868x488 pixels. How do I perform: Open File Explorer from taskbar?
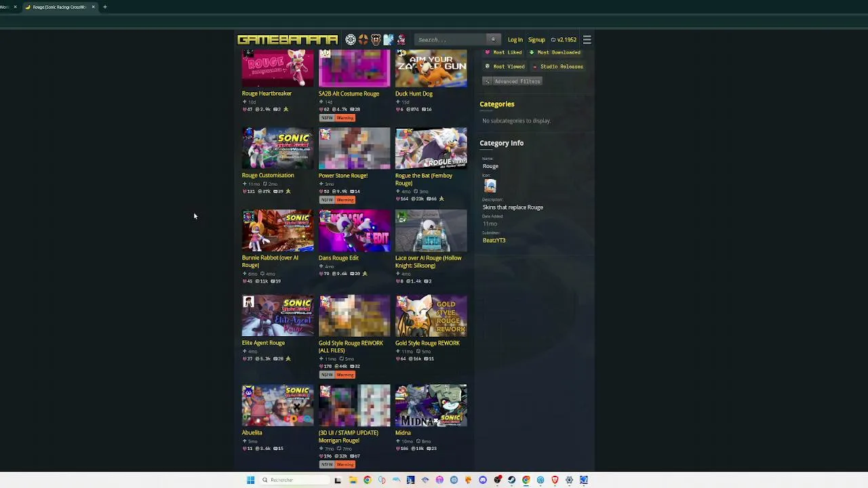click(353, 480)
